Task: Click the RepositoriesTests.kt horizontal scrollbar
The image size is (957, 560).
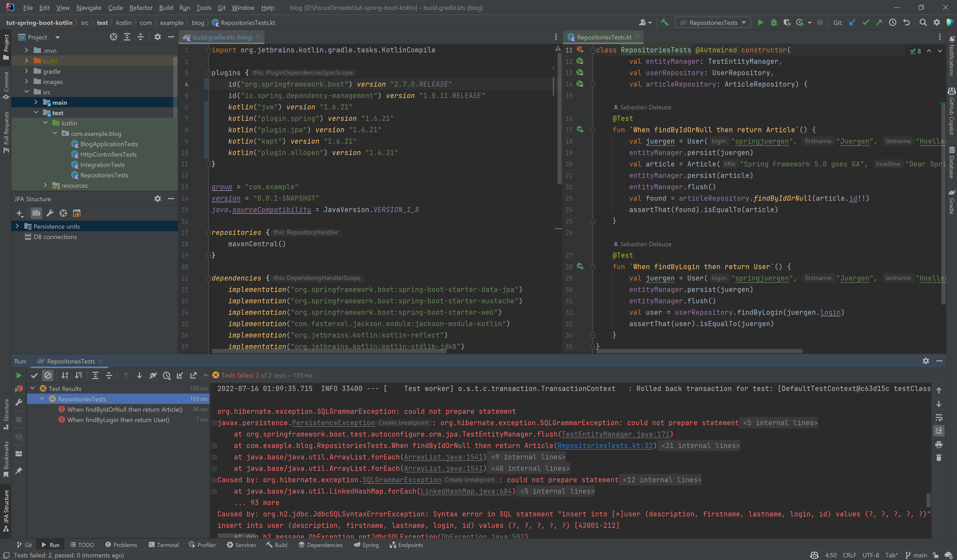Action: click(699, 351)
